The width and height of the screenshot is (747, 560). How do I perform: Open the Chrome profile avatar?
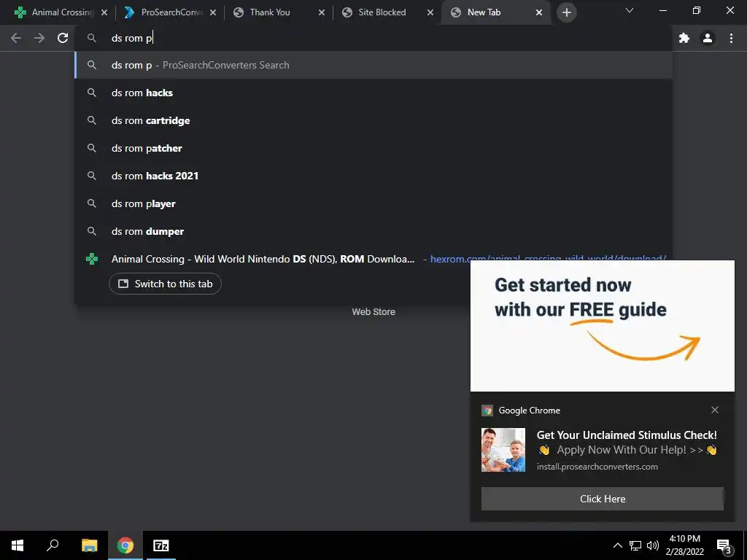click(708, 38)
